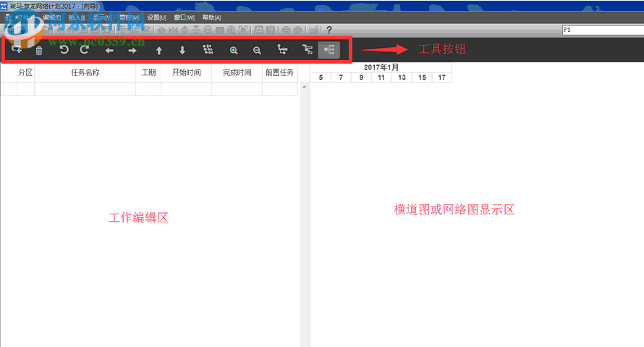Click the 2017年1月 timeline header
Screen dimensions: 644x347
(381, 67)
